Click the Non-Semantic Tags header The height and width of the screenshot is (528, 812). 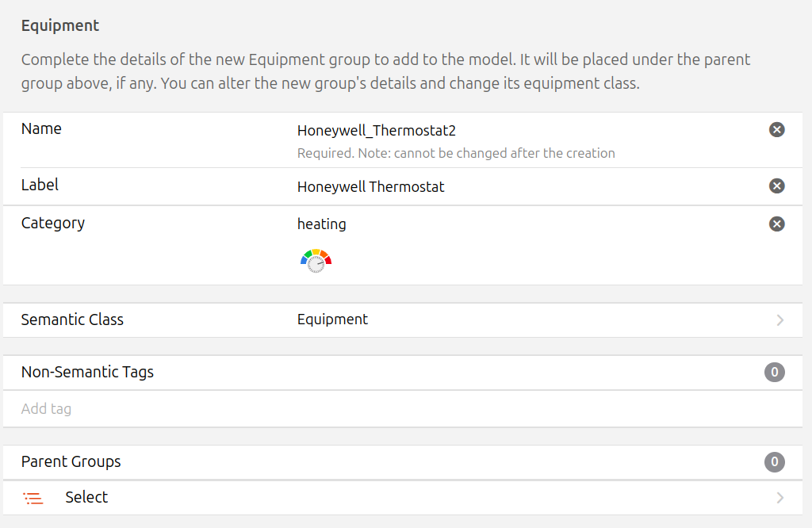click(x=87, y=372)
